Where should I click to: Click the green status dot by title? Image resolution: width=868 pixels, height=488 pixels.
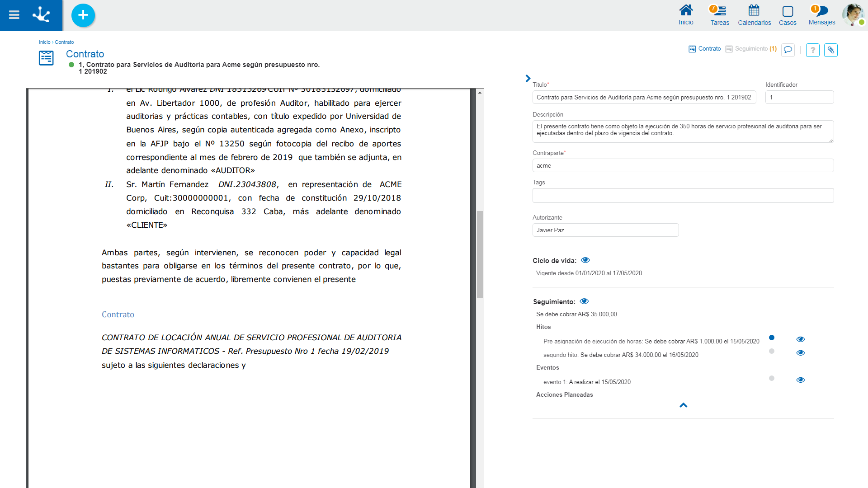tap(71, 65)
